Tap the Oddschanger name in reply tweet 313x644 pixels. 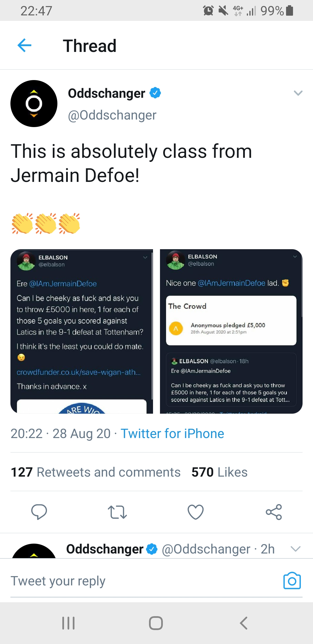pos(105,549)
